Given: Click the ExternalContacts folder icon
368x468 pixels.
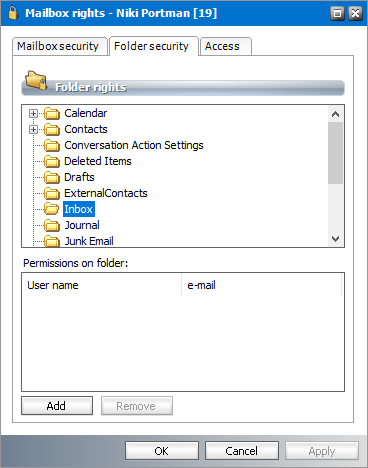Looking at the screenshot, I should [52, 193].
